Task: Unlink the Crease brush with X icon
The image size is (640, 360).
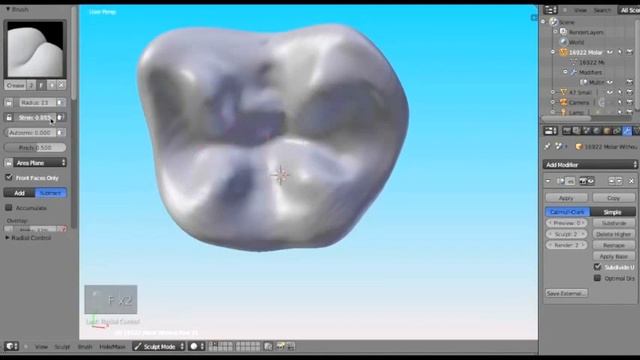Action: pyautogui.click(x=61, y=85)
